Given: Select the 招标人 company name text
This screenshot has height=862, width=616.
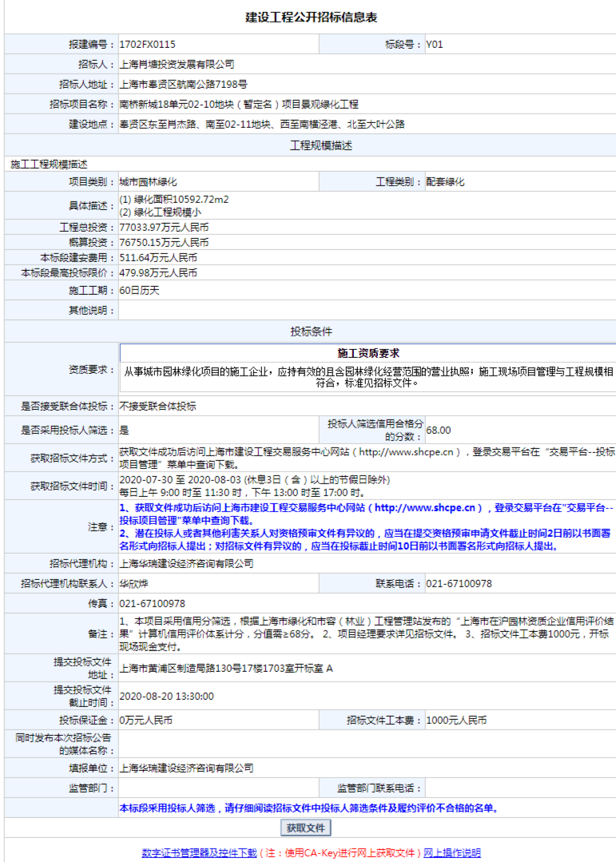Looking at the screenshot, I should pos(177,65).
